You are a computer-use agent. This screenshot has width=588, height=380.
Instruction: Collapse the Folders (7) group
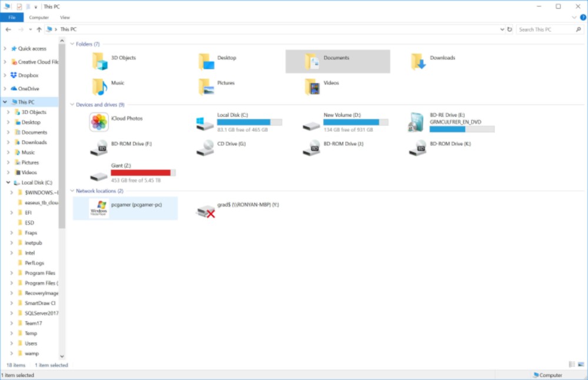[72, 44]
